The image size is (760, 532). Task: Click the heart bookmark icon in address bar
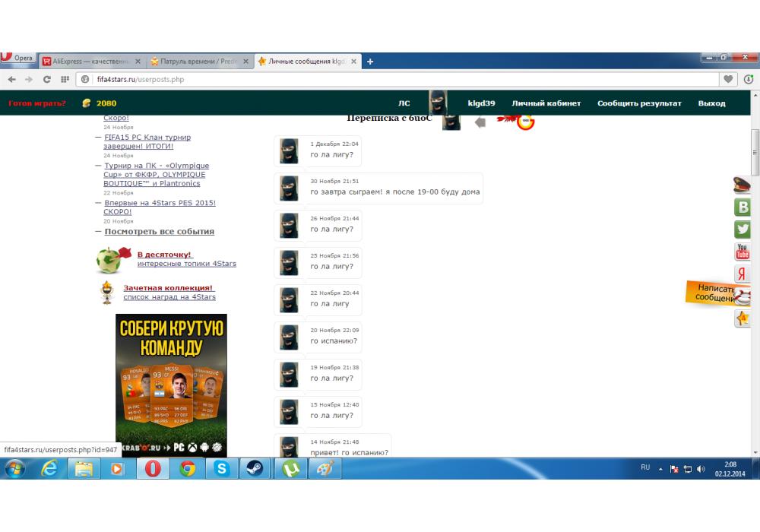(x=729, y=79)
